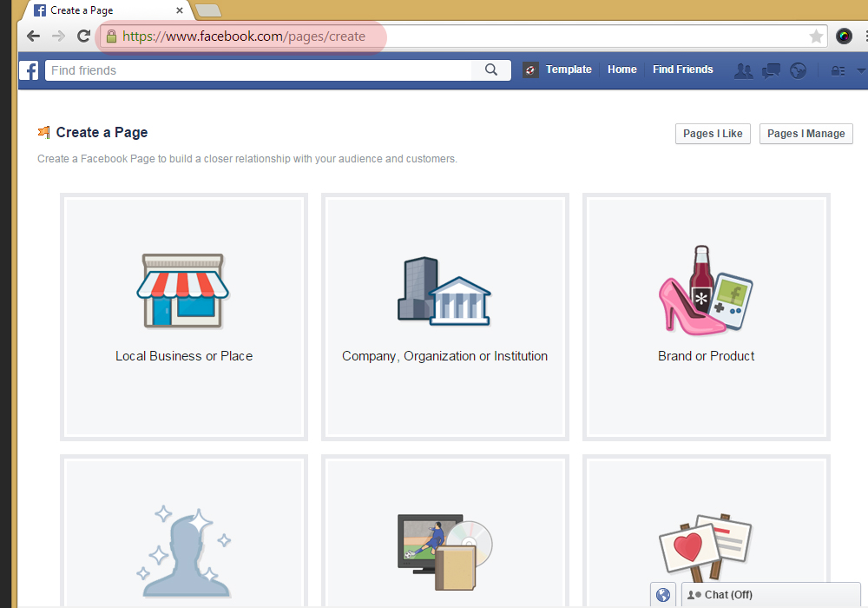Screen dimensions: 868x608
Task: Open a new browser tab
Action: [208, 10]
